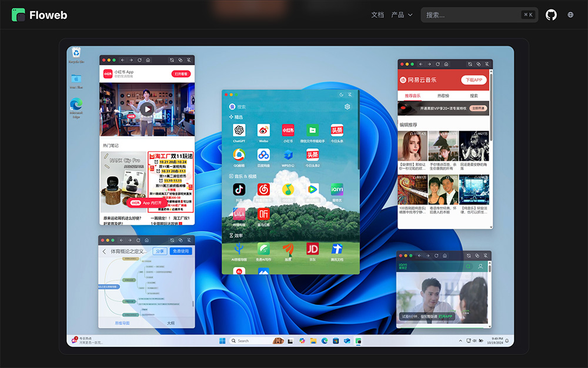Viewport: 588px width, 368px height.
Task: Click 立即开通 on the VIP banner
Action: (478, 108)
